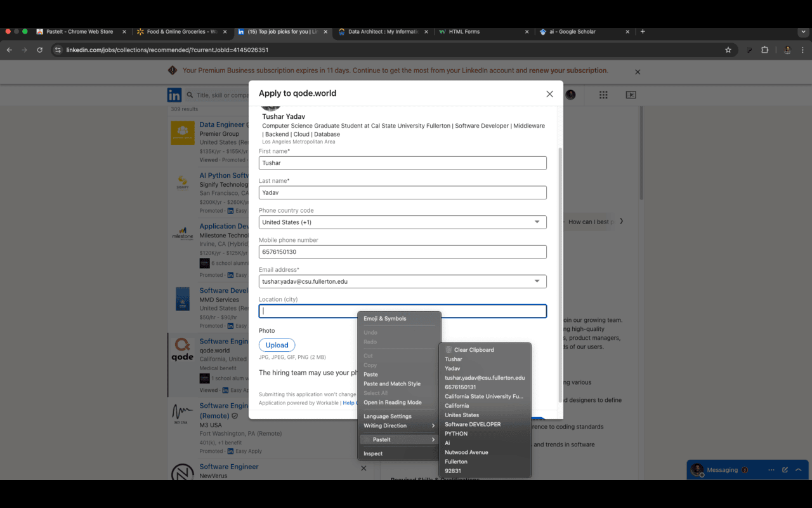
Task: Reload the page with the refresh icon
Action: (x=40, y=50)
